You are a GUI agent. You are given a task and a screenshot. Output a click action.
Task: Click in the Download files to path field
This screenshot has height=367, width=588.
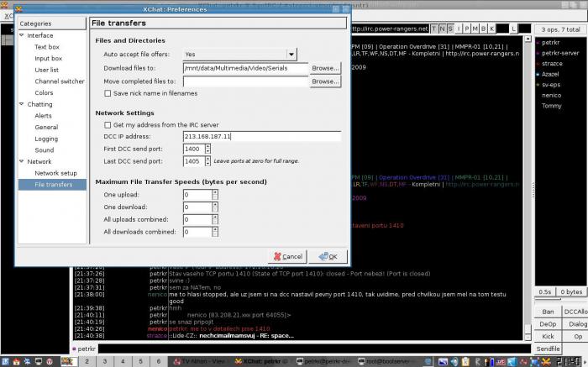[245, 68]
